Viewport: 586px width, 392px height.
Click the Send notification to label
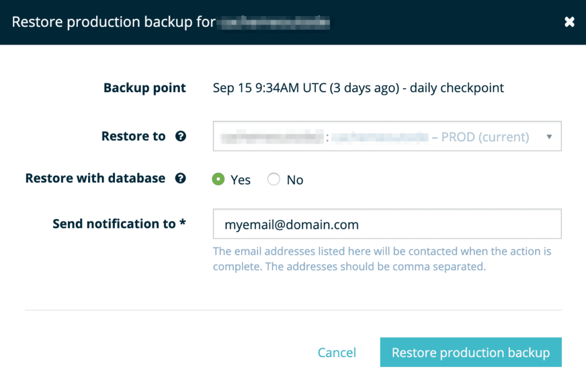(119, 224)
